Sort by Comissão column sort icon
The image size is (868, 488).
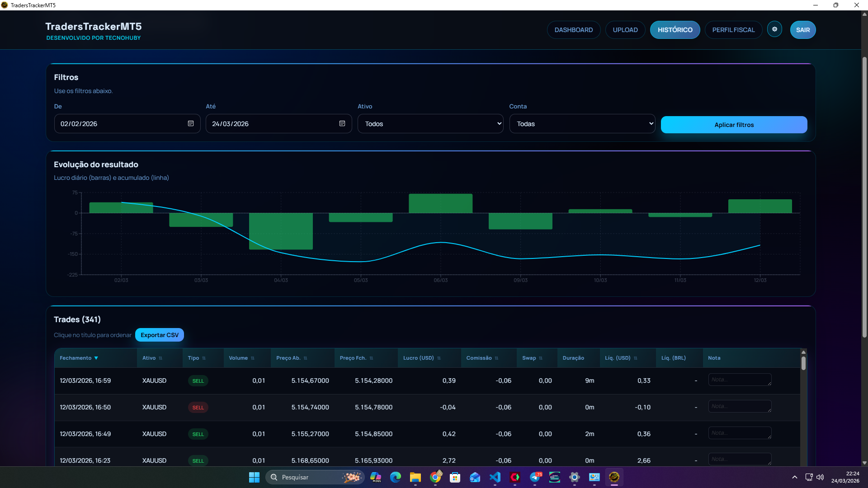[x=496, y=358]
